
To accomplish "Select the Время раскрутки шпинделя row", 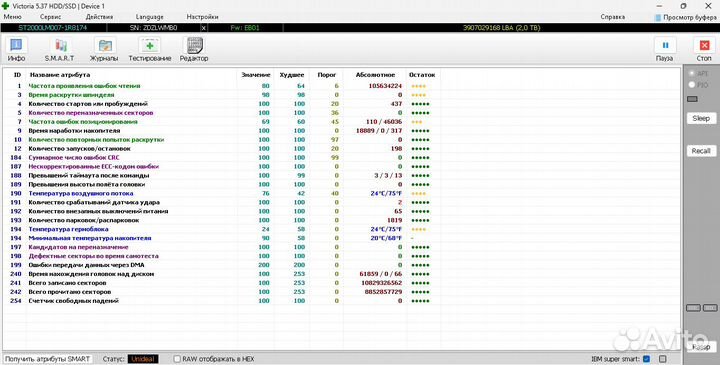I will tap(221, 95).
